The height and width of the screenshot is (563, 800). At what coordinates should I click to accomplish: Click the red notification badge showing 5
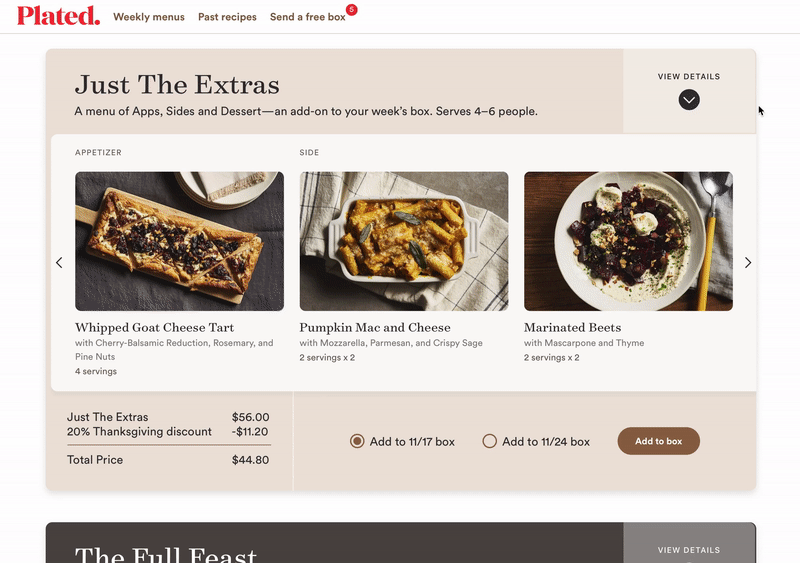click(351, 10)
